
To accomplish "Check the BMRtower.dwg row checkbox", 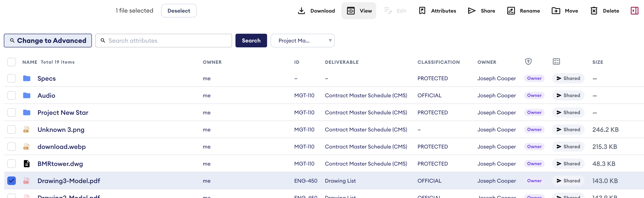I will tap(12, 164).
